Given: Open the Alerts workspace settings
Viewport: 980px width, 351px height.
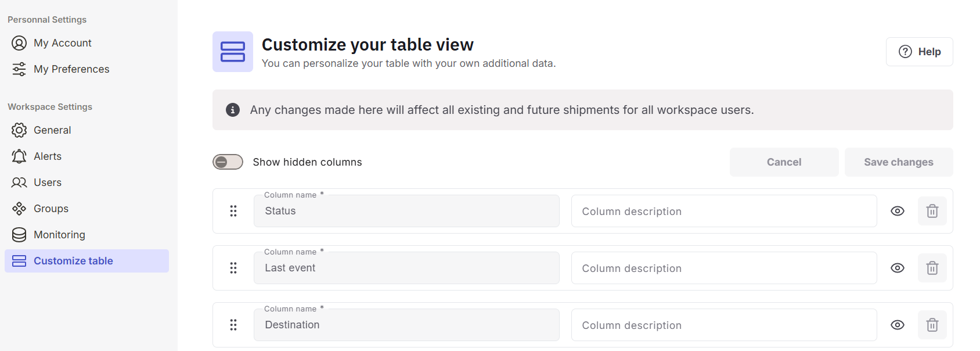Looking at the screenshot, I should (47, 156).
